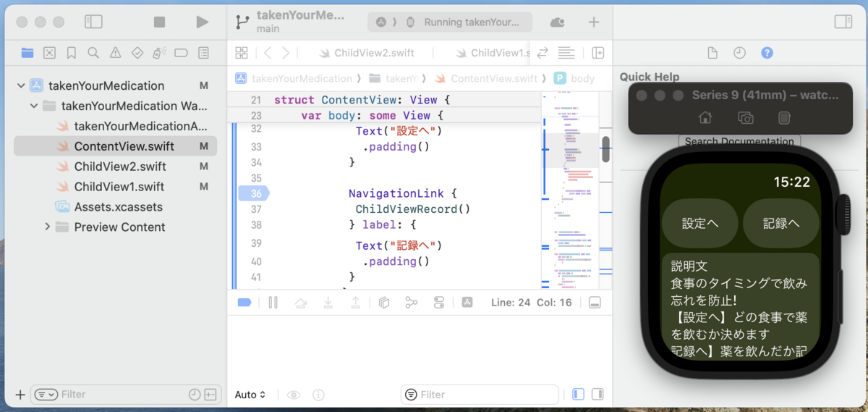Open the Xcode Cloud status icon
Screen dimensions: 868x412
tap(557, 22)
